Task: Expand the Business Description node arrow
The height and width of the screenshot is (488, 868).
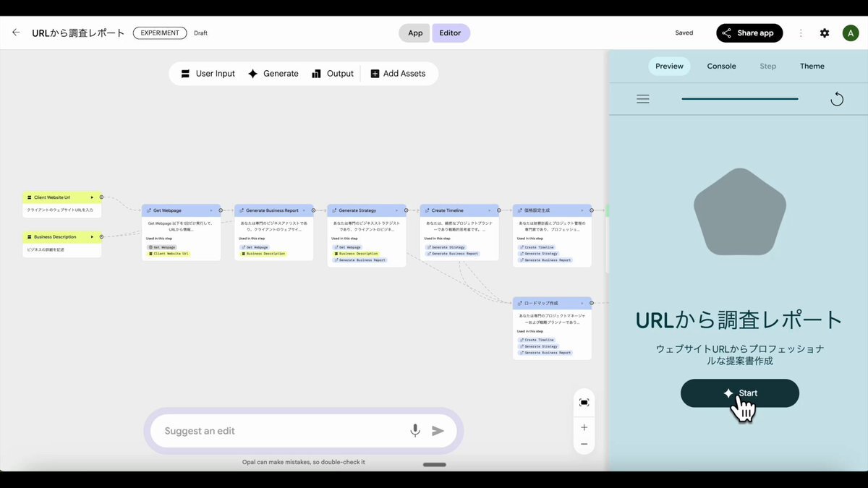Action: pos(92,236)
